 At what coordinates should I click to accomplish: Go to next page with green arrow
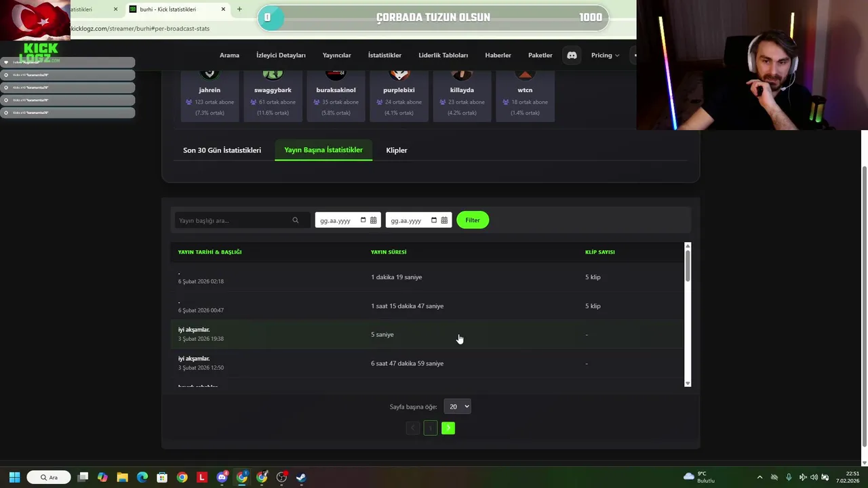pyautogui.click(x=448, y=428)
